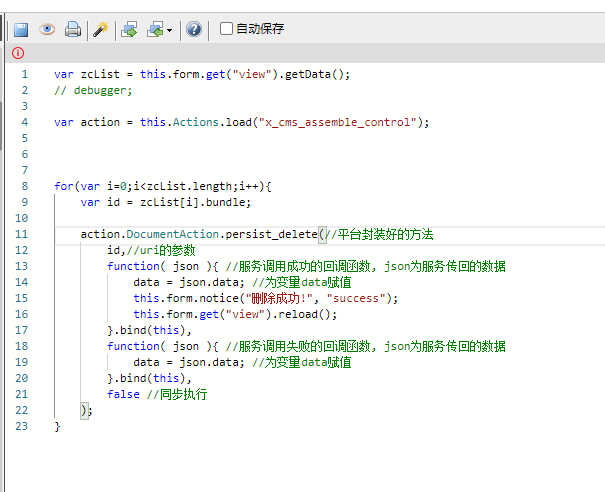Screen dimensions: 605x492
Task: Click the second green-arrow export icon
Action: click(155, 29)
